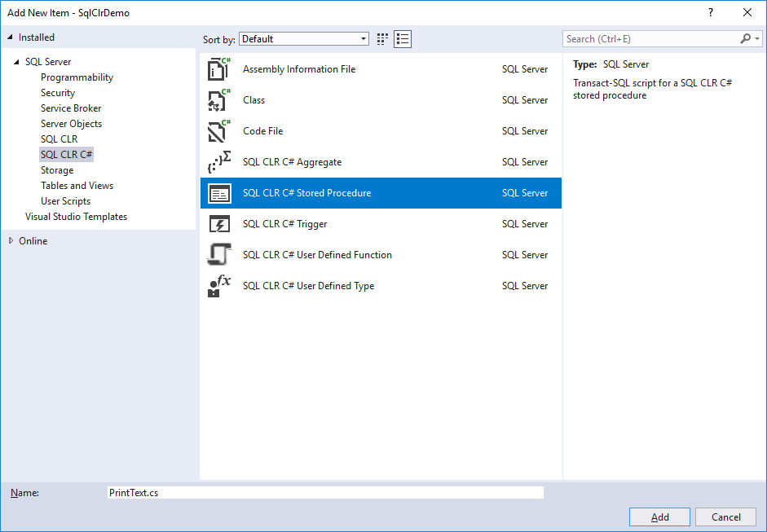Screen dimensions: 767x532
Task: Select the SQL CLR C# Stored Procedure icon
Action: [x=219, y=193]
